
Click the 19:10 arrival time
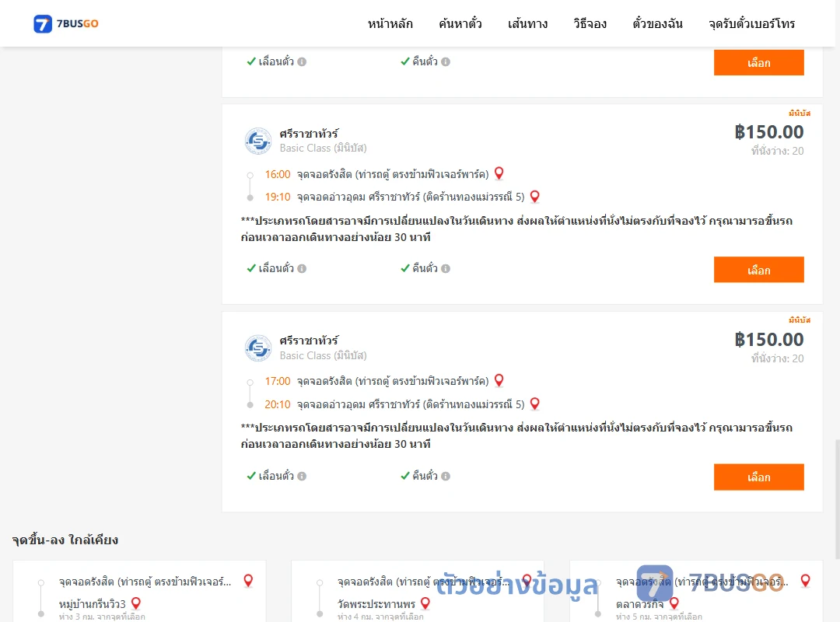278,197
